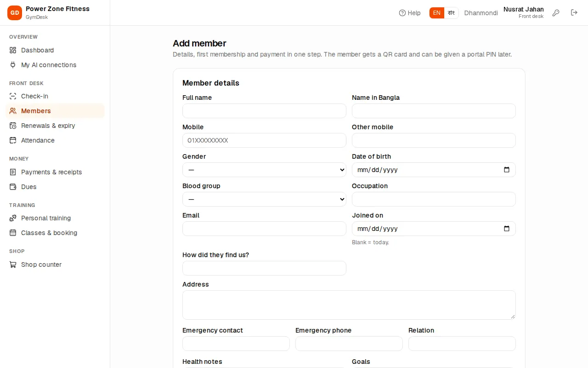
Task: Click the GD logo badge
Action: coord(15,13)
